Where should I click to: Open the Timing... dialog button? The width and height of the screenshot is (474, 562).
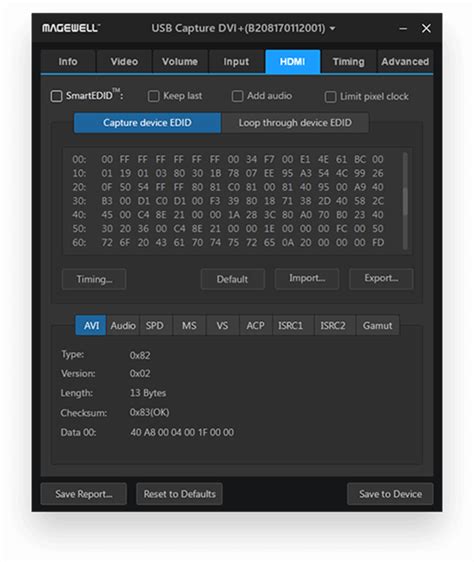[x=94, y=279]
